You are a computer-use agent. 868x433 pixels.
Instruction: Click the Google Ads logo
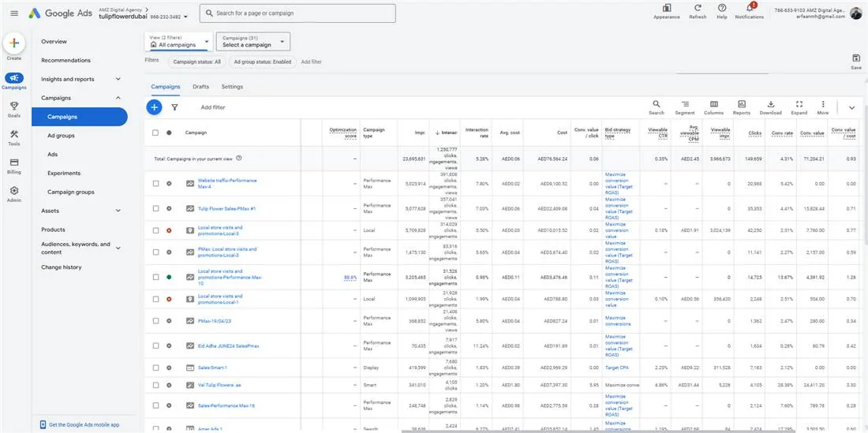pos(60,13)
